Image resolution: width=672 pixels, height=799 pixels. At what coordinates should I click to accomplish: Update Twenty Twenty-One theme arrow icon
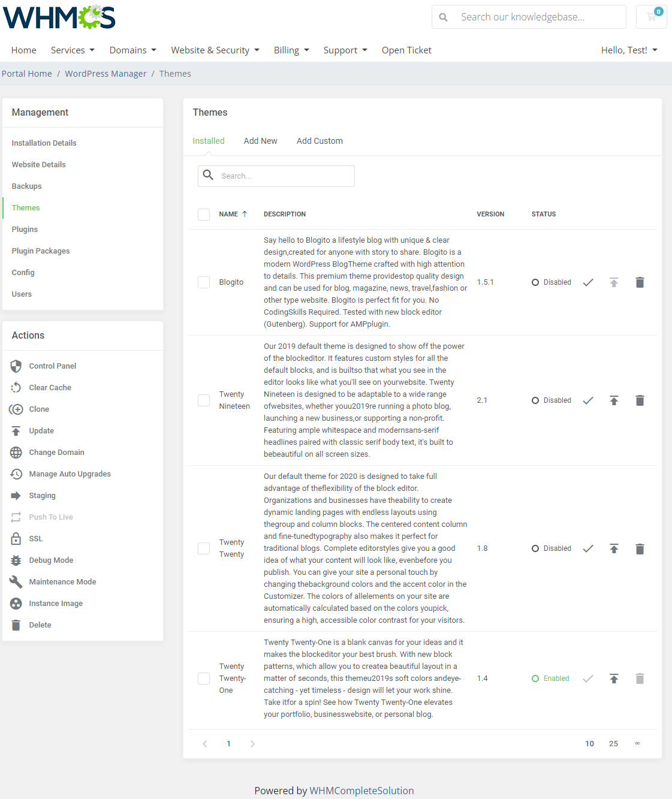point(614,679)
